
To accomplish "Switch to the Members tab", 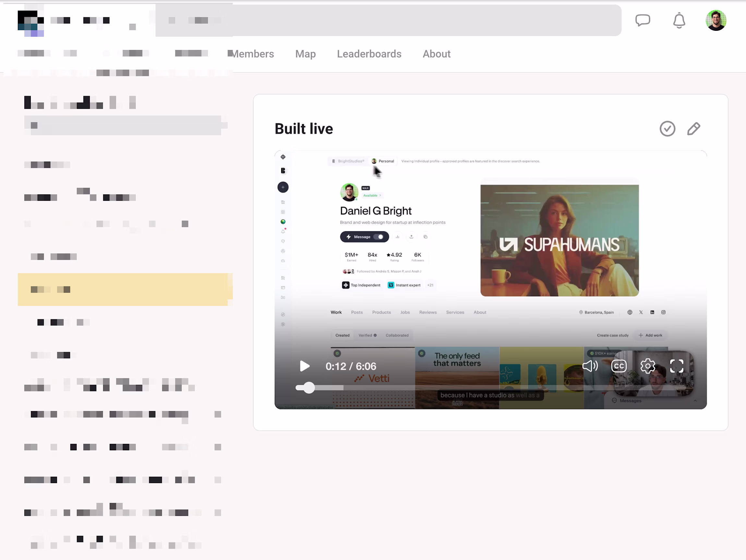I will (253, 54).
